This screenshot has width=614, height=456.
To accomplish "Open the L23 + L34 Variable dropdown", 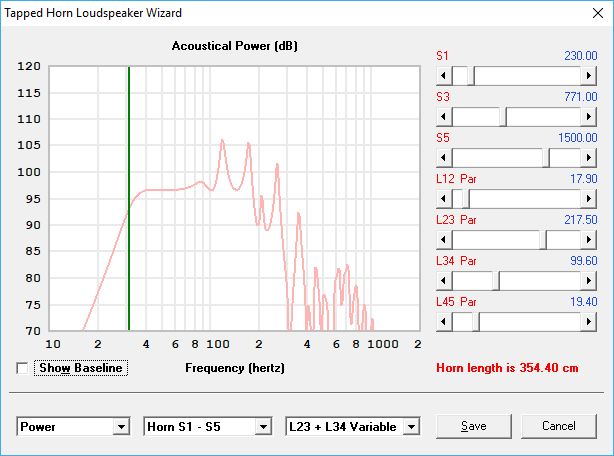I will click(x=412, y=427).
